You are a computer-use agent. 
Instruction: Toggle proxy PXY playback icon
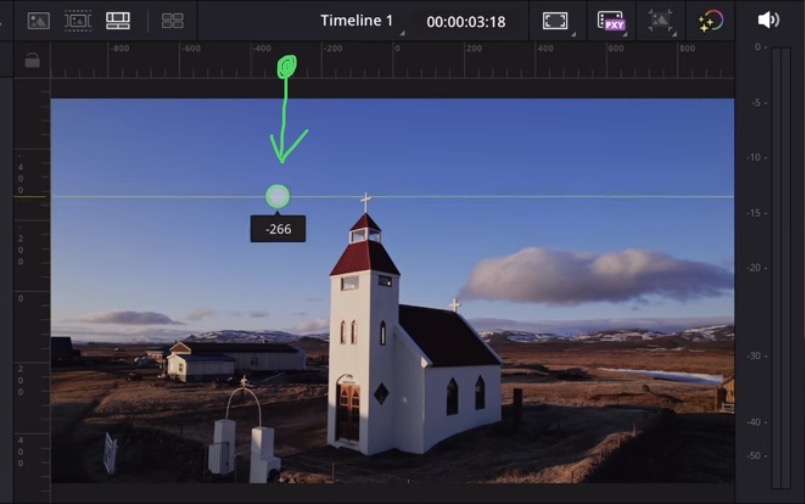(x=611, y=21)
